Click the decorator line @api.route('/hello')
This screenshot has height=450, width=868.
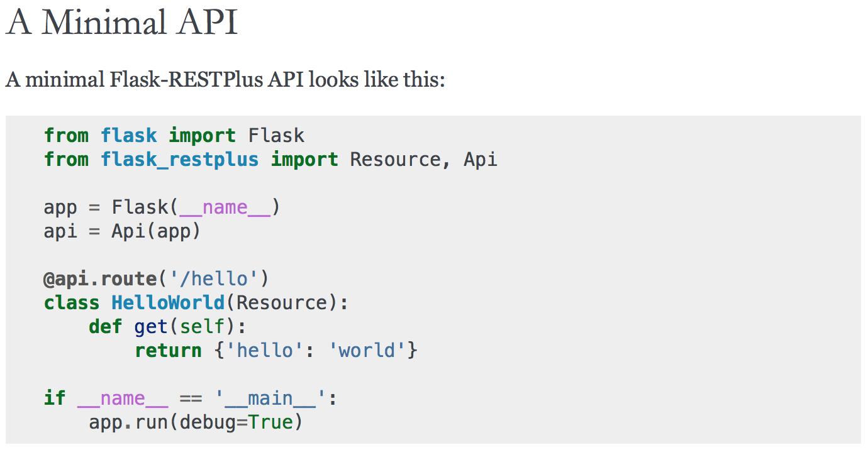156,278
